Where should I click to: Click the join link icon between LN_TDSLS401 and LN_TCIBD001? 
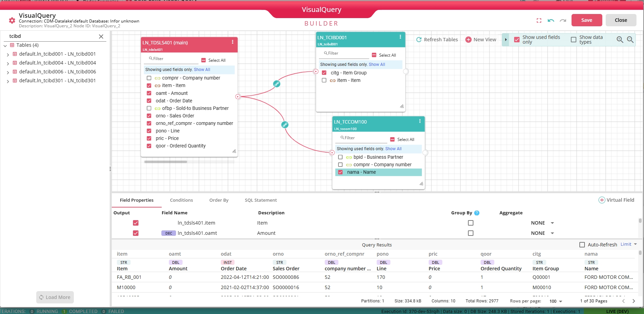(277, 84)
